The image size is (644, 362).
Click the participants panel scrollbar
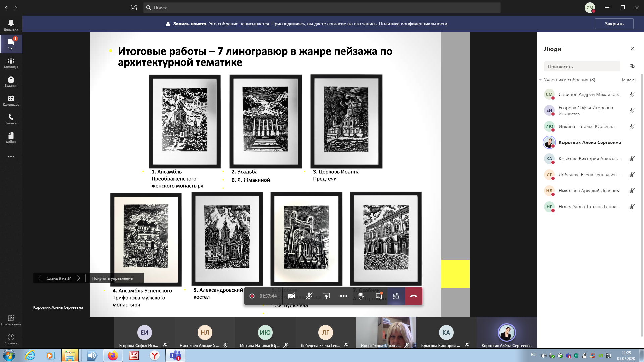(642, 204)
